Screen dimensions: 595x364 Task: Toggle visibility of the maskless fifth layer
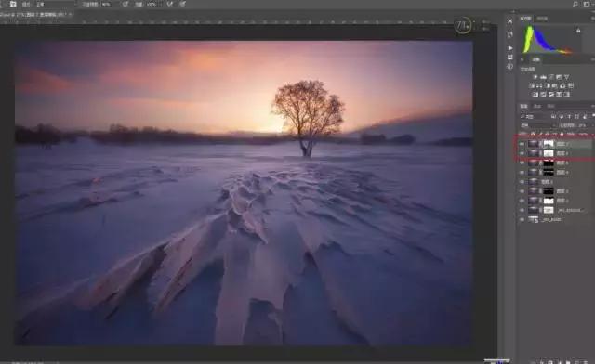522,182
